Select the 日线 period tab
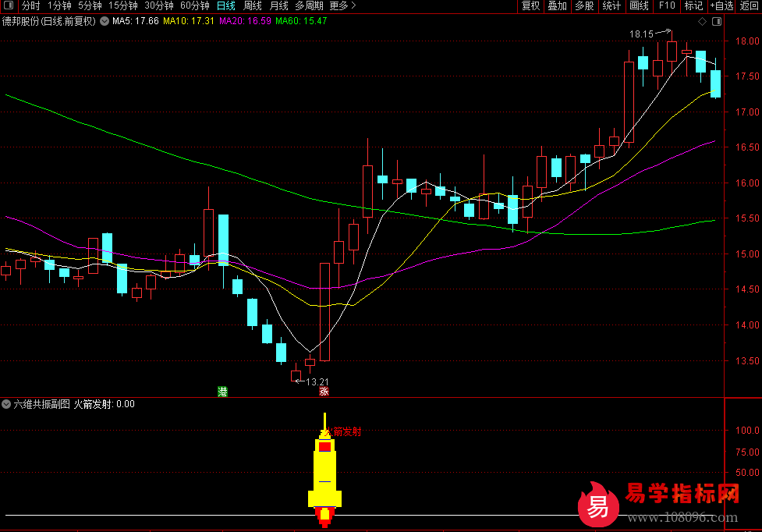 tap(226, 5)
